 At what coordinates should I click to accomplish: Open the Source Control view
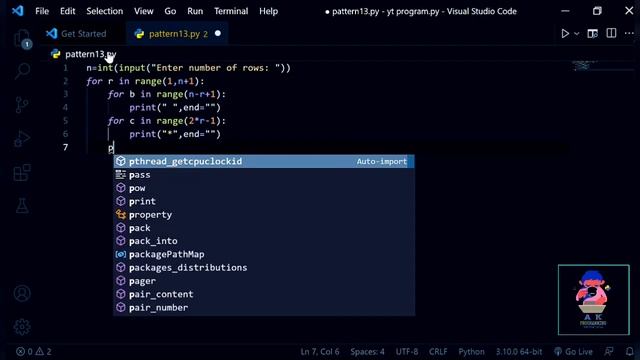pyautogui.click(x=22, y=105)
